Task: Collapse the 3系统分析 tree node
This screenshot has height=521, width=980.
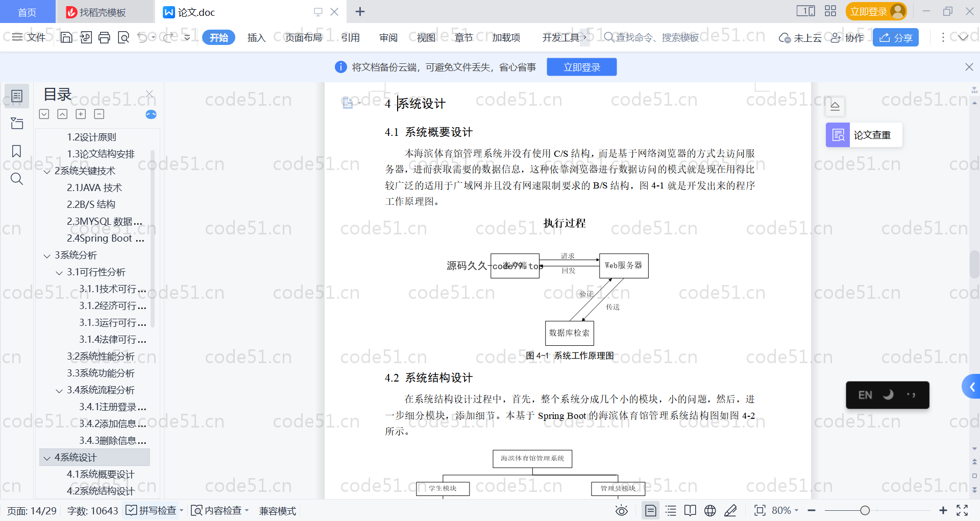Action: tap(47, 256)
